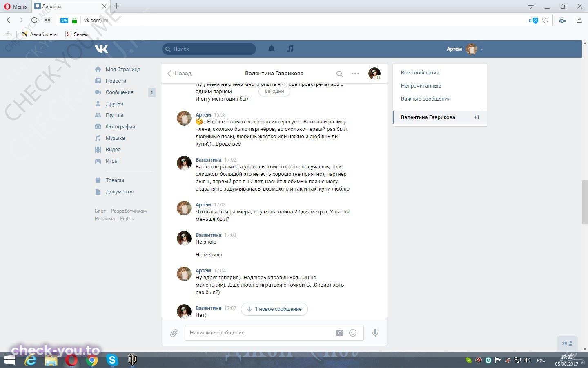Reload the page with refresh icon

point(34,20)
